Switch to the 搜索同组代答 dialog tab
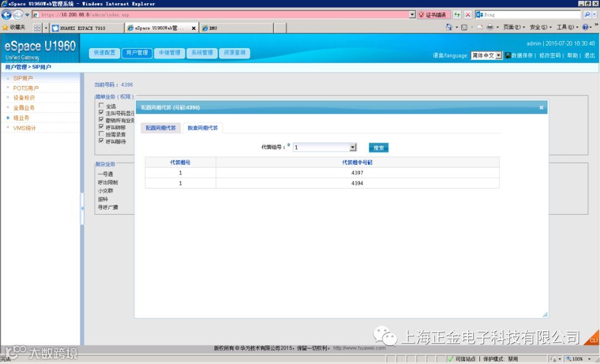Viewport: 600px width, 364px height. coord(202,128)
